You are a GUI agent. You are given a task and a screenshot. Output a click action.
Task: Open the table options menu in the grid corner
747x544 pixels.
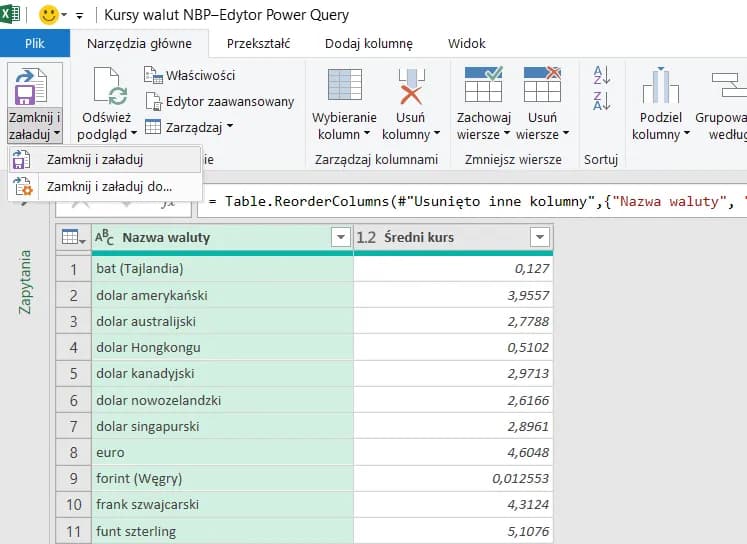click(73, 237)
